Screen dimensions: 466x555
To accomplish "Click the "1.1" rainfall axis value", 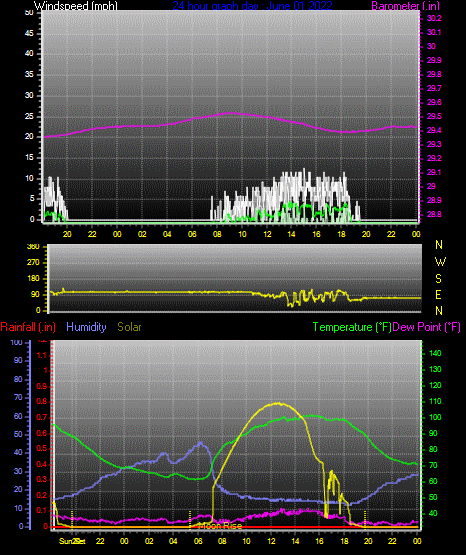I will 42,355.
